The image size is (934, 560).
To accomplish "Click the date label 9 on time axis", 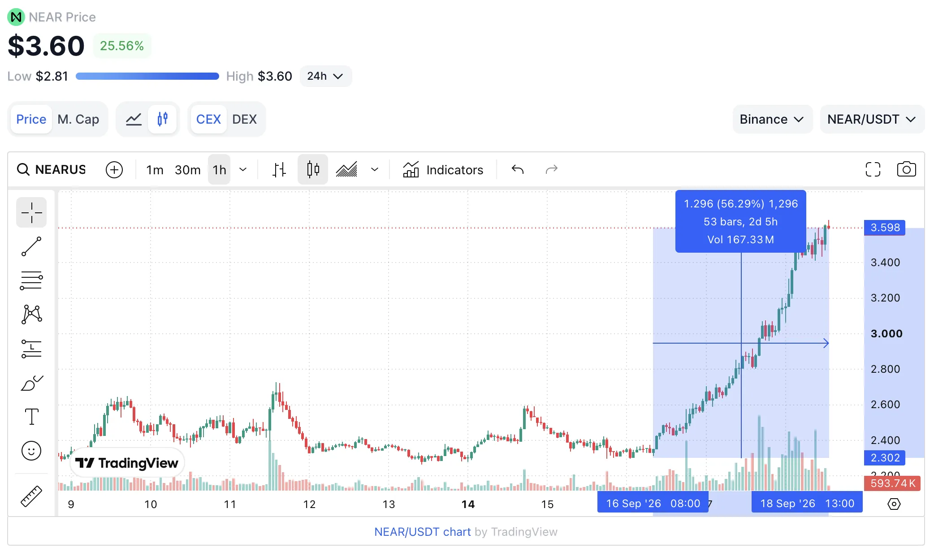I will 71,504.
